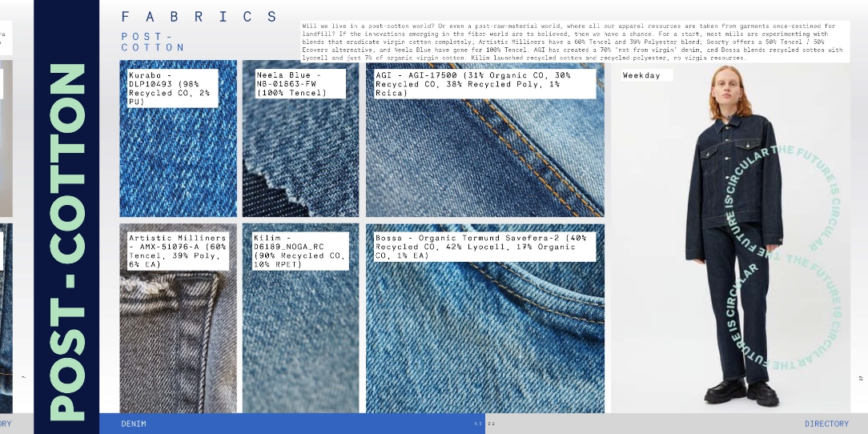
Task: Click the DENIM label in the blue footer
Action: tap(134, 424)
